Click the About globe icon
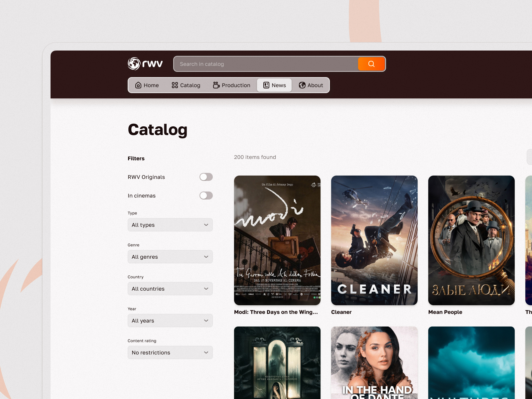This screenshot has height=399, width=532. click(x=302, y=85)
